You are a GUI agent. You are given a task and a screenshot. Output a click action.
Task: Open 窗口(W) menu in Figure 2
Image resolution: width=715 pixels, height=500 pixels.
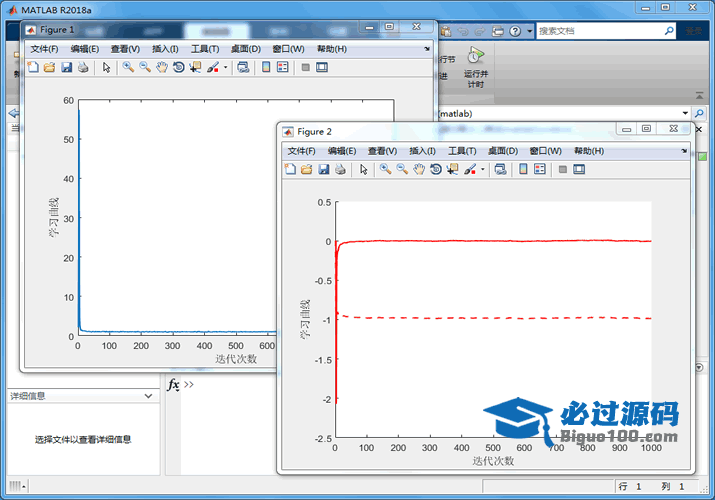(x=546, y=151)
